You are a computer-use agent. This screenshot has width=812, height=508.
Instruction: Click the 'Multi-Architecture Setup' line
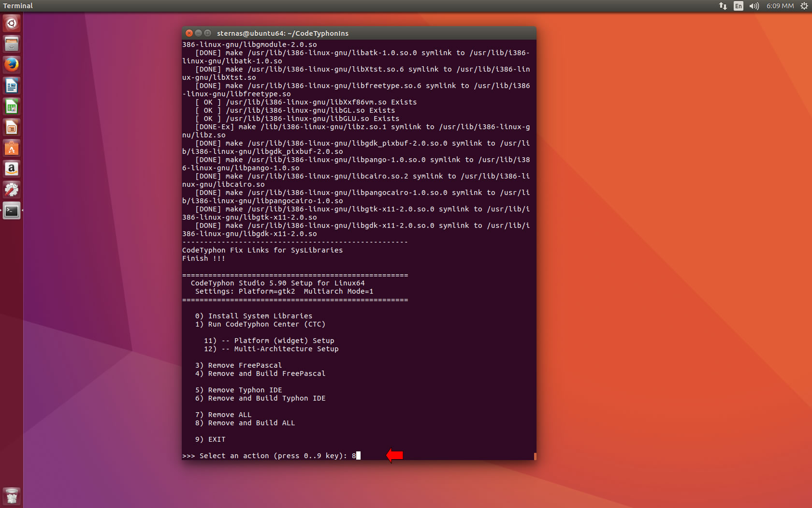(x=271, y=349)
